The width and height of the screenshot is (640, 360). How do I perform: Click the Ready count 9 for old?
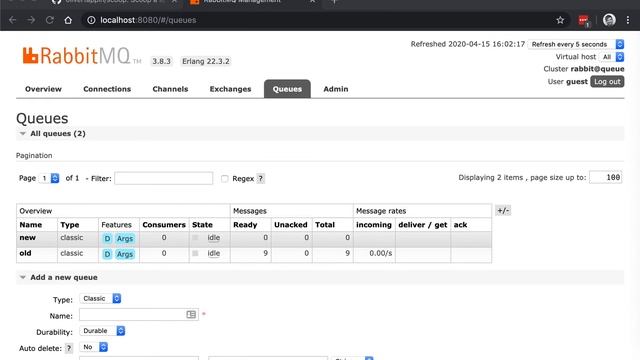265,253
